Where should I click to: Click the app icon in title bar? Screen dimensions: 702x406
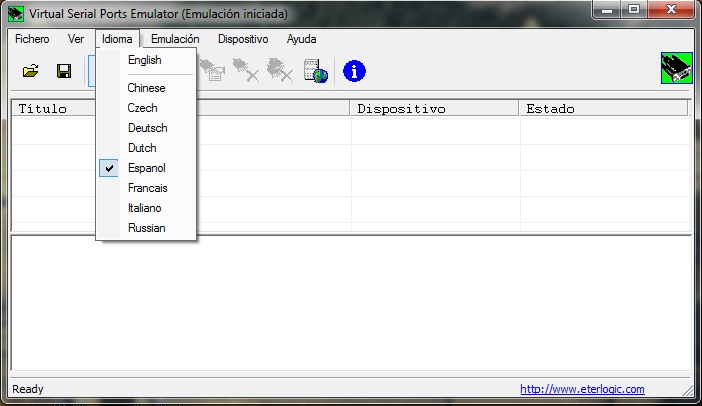(16, 14)
